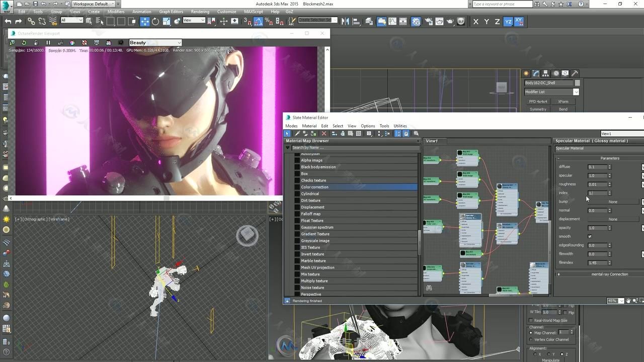Click the displacement None button

[613, 219]
